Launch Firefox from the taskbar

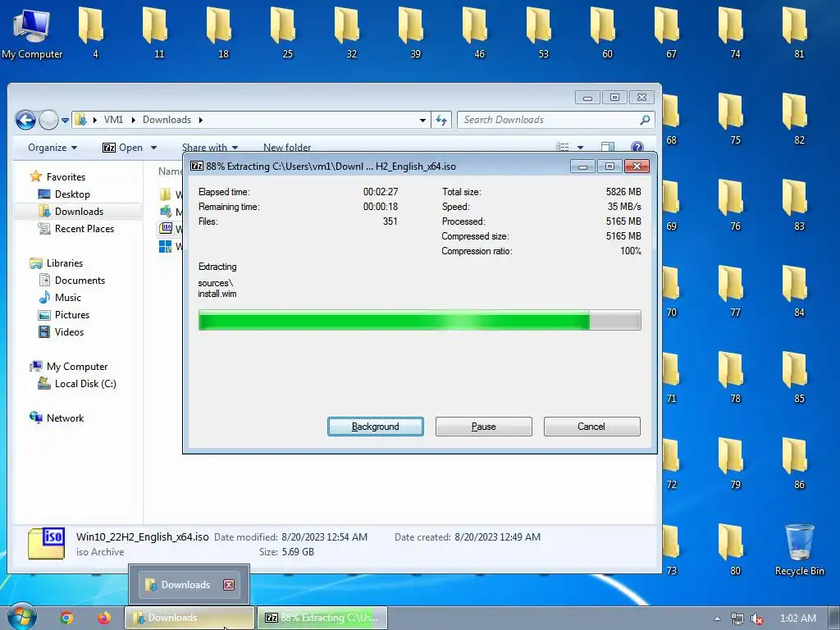click(x=104, y=618)
